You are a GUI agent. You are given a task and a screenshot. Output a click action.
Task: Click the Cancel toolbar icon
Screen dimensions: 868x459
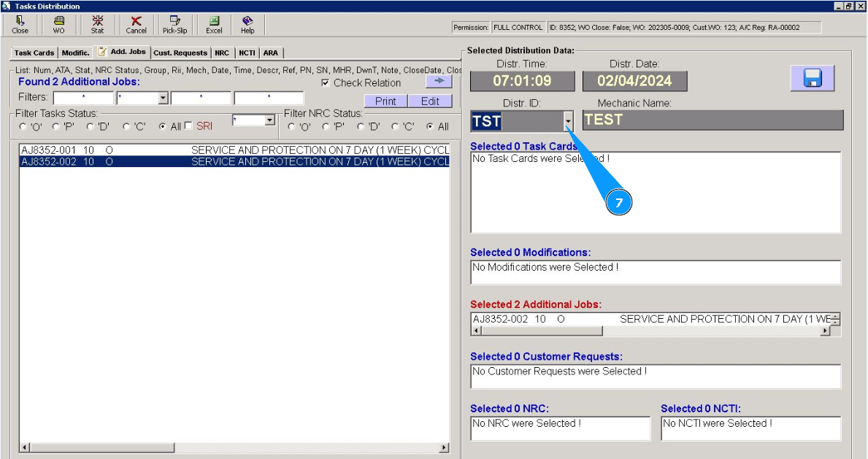coord(136,25)
